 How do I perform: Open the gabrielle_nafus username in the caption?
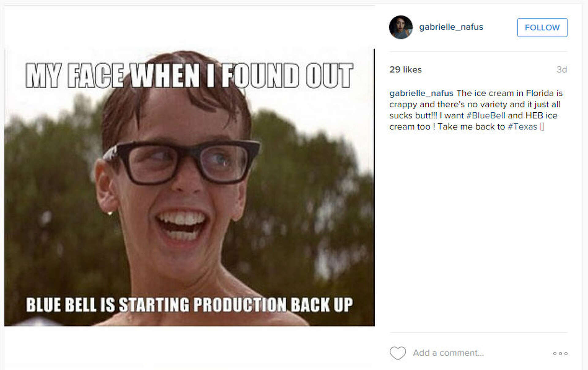(x=421, y=93)
